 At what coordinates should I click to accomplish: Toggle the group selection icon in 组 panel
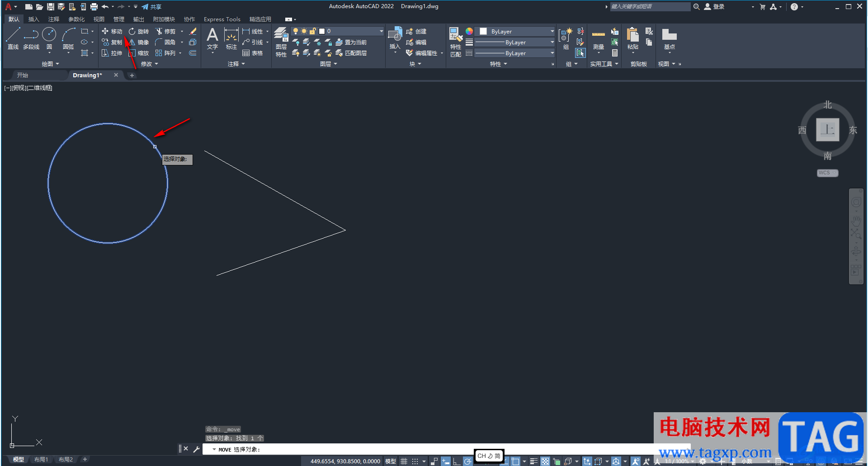point(580,53)
